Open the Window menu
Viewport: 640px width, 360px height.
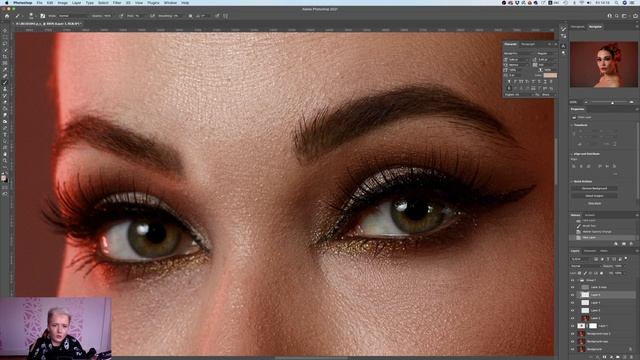click(x=170, y=3)
